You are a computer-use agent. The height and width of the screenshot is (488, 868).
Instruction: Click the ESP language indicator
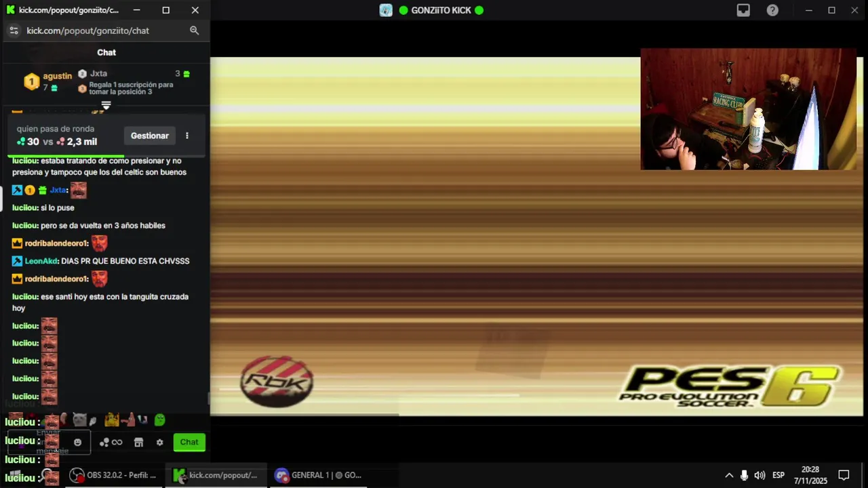click(x=778, y=475)
